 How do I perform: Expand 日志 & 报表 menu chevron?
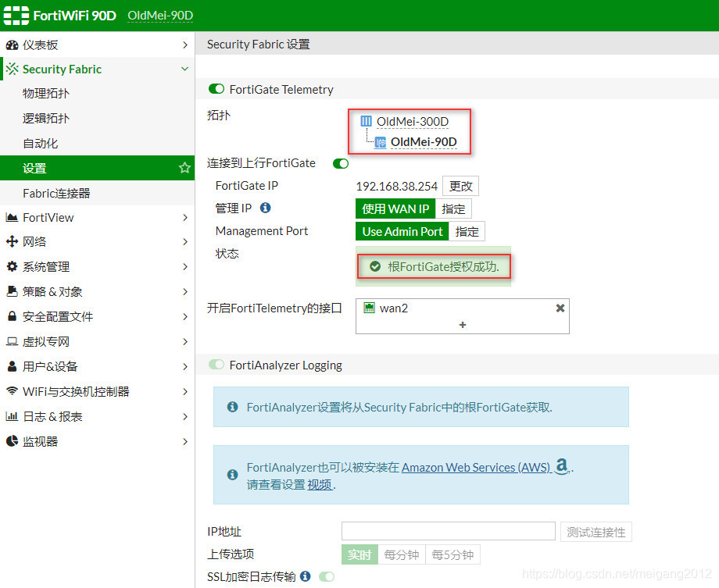coord(184,416)
